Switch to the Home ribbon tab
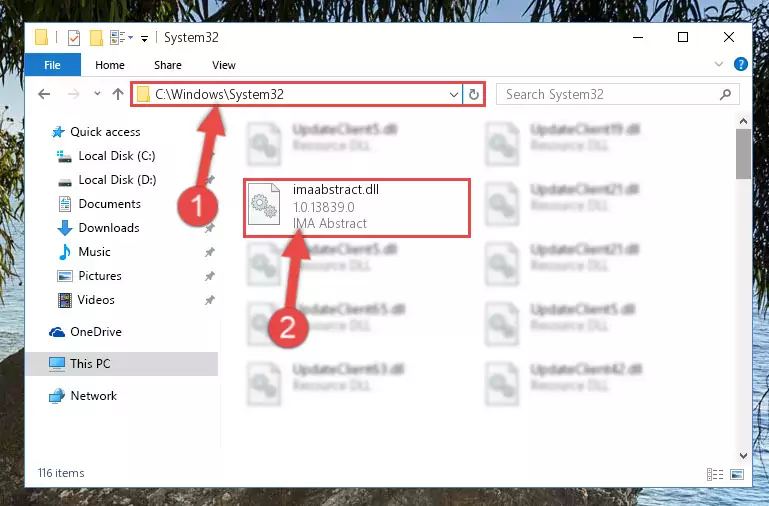This screenshot has width=769, height=506. pos(110,65)
